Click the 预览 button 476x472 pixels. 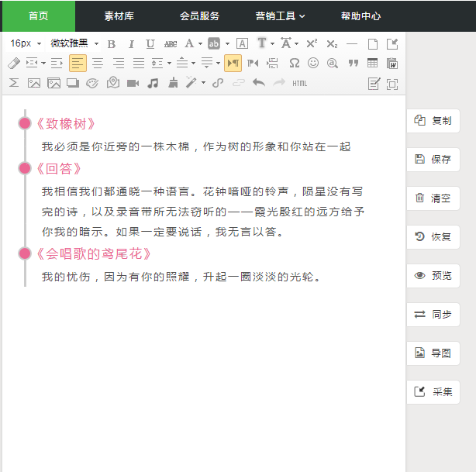tap(433, 276)
